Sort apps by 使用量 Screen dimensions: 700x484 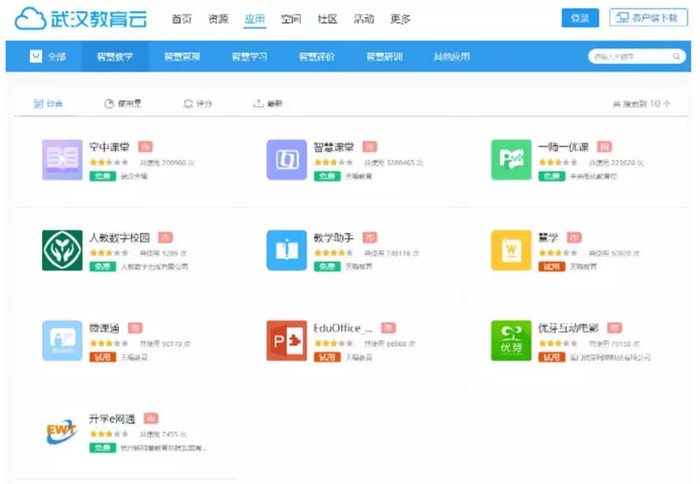click(123, 104)
